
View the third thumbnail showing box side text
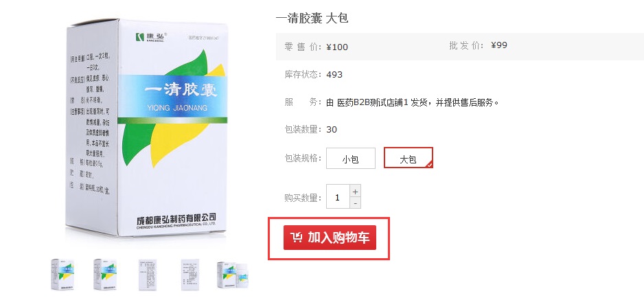pyautogui.click(x=148, y=274)
